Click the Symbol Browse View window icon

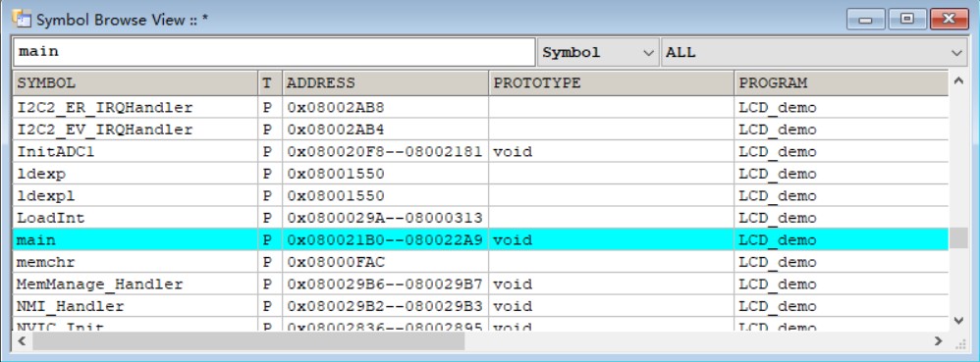[22, 19]
